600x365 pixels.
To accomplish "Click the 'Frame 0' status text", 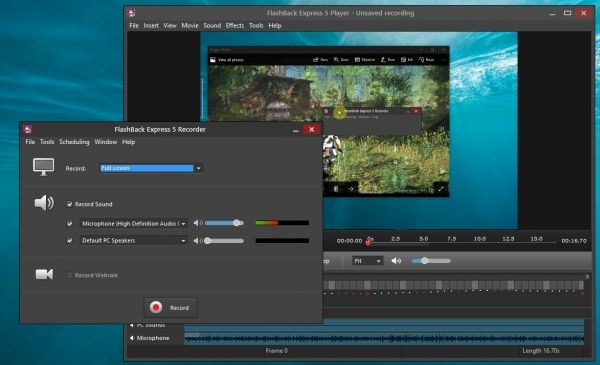I will pos(276,351).
